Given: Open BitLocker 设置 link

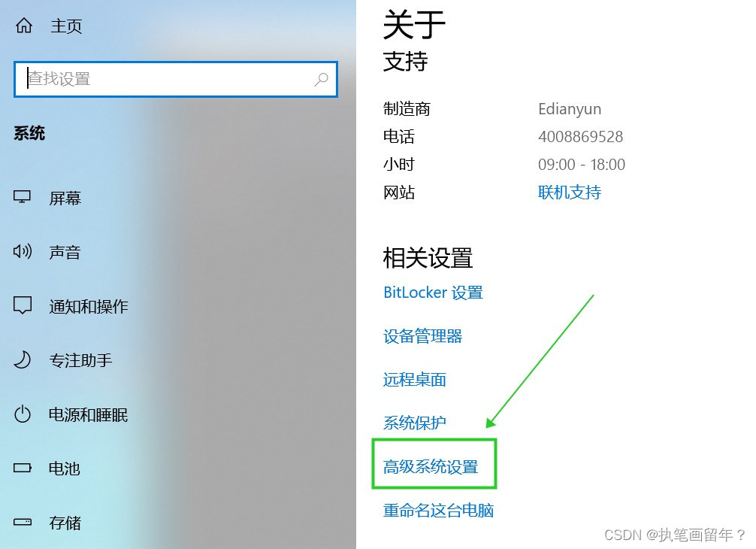Looking at the screenshot, I should pyautogui.click(x=433, y=293).
